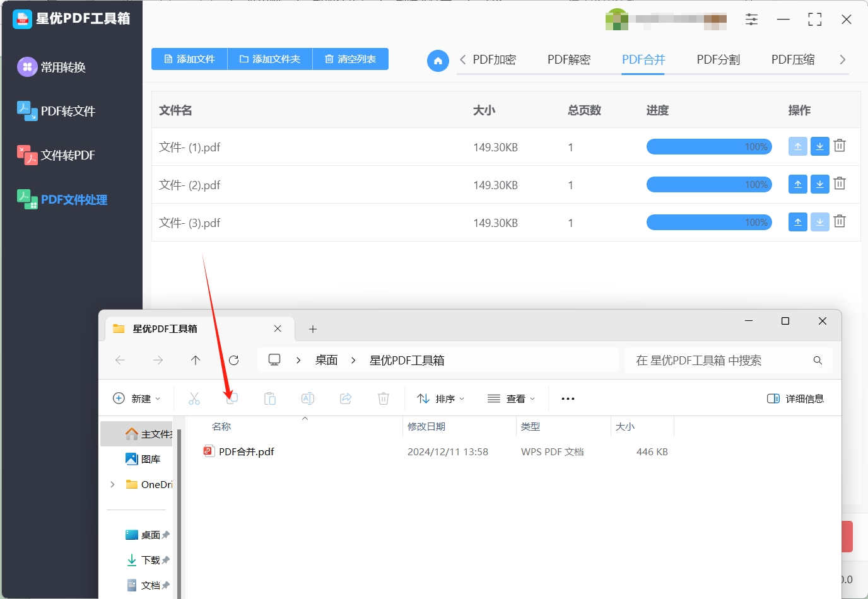Viewport: 868px width, 599px height.
Task: Open Explorer's three-dot more options menu
Action: coord(568,398)
